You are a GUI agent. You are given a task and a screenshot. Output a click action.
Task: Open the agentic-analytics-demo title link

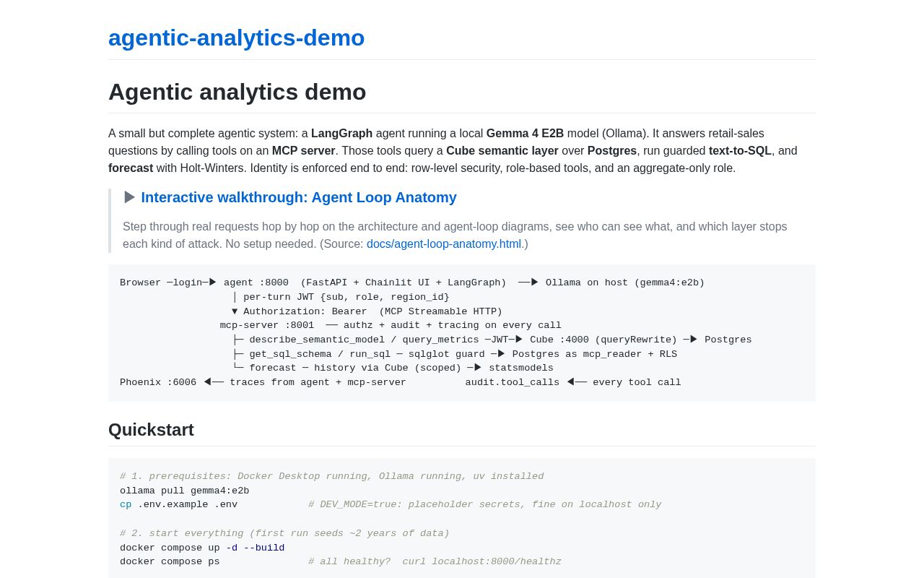236,38
